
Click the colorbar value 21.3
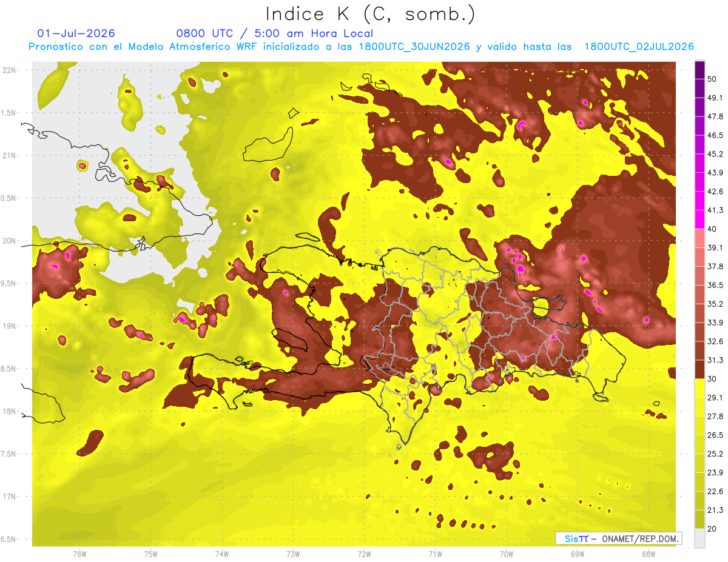coord(714,510)
